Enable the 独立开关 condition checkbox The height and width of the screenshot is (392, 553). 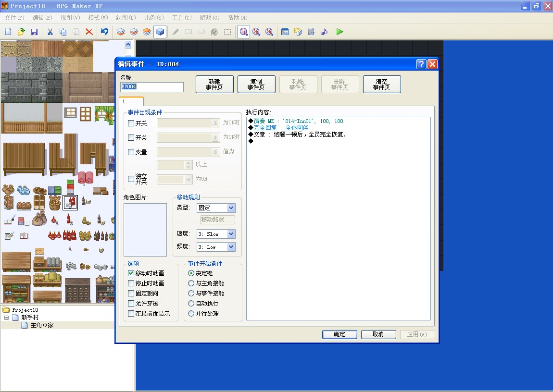click(131, 179)
